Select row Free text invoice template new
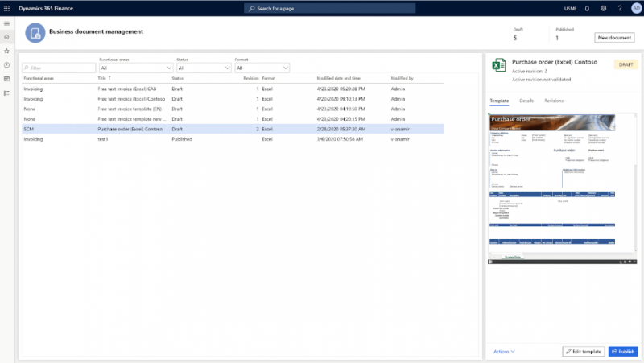The width and height of the screenshot is (644, 363). point(233,119)
